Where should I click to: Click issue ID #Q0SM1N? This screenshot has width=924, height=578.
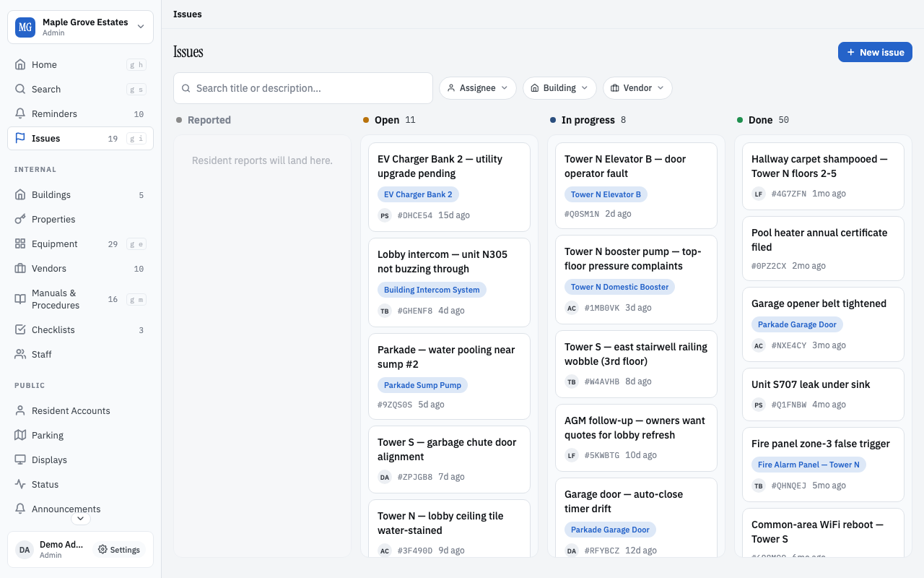582,214
